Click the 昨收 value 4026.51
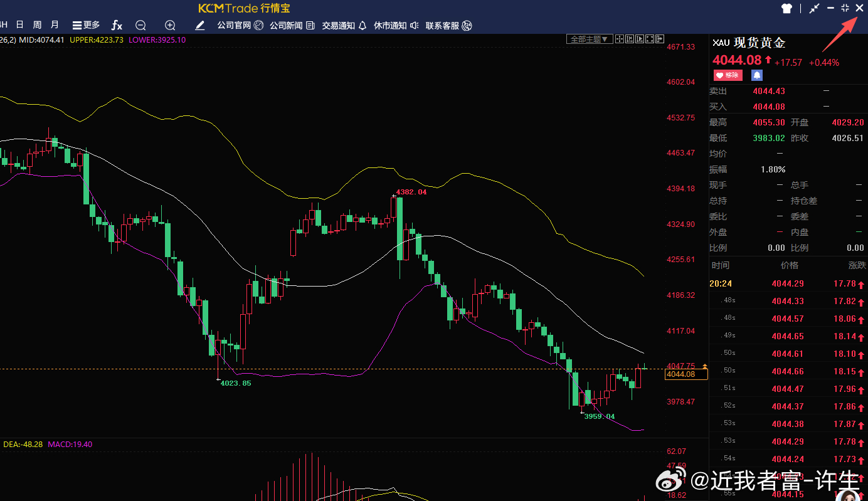 pos(848,138)
